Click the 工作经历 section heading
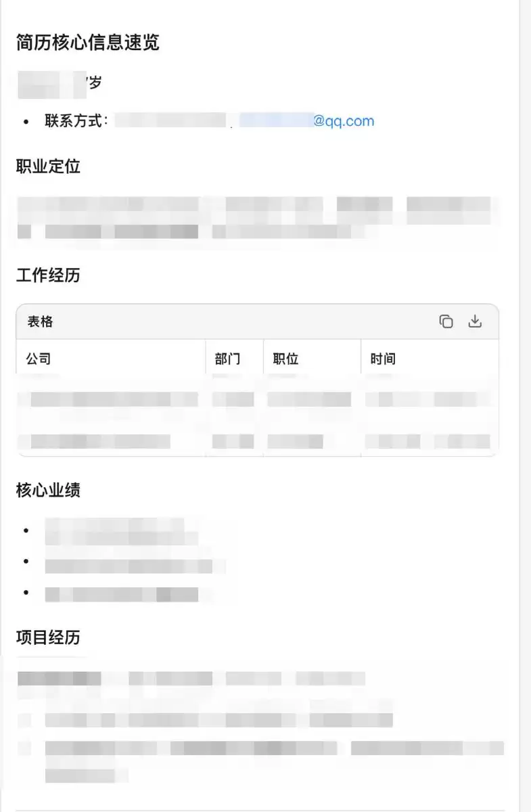This screenshot has width=531, height=812. 48,275
